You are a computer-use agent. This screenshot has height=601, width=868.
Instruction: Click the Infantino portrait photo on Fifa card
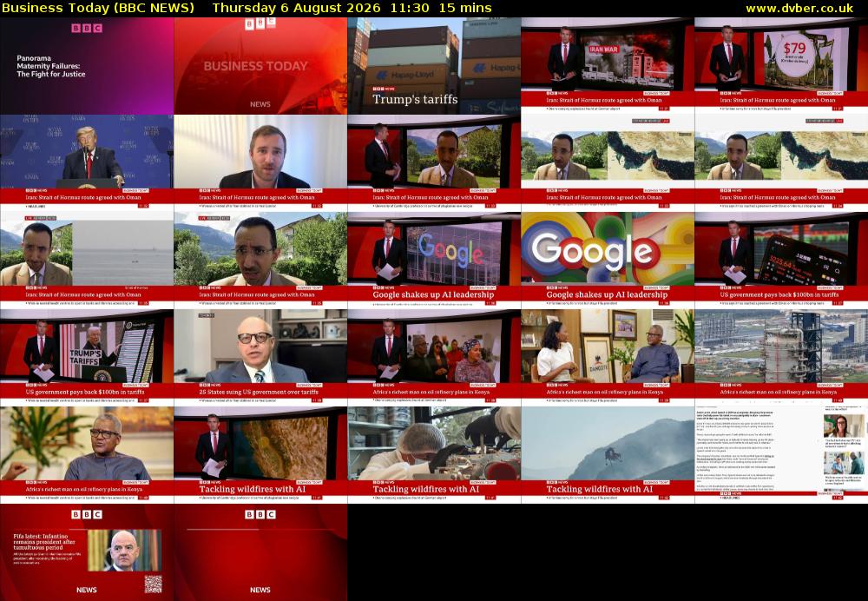pyautogui.click(x=124, y=551)
